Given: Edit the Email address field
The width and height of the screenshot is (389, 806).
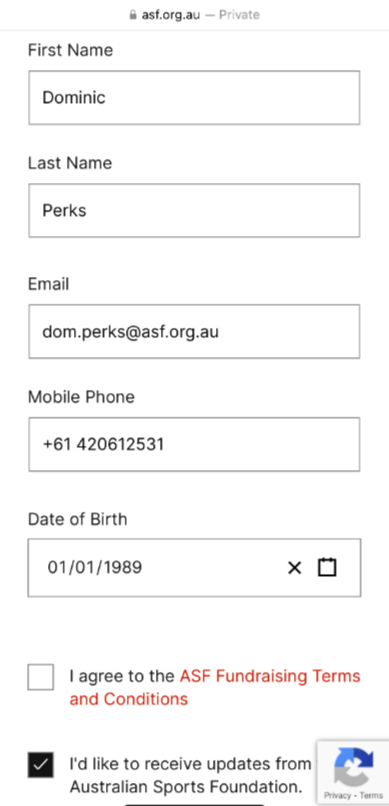Looking at the screenshot, I should pyautogui.click(x=194, y=332).
